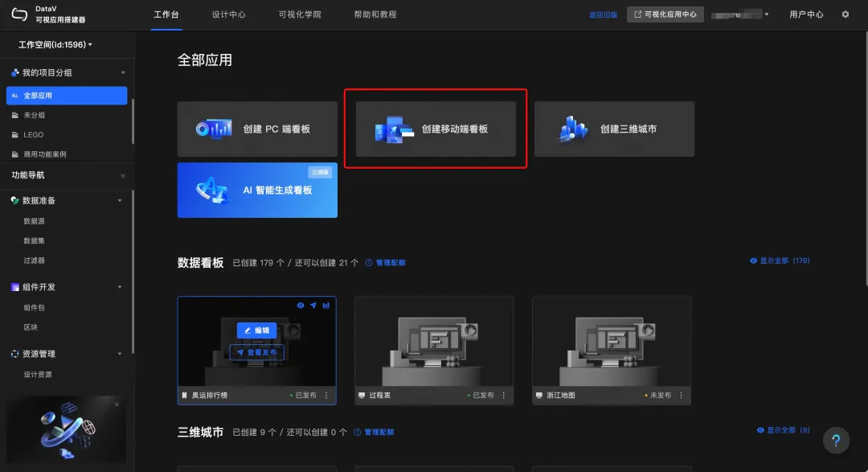Open 设计资源 under 资源管理

tap(38, 375)
